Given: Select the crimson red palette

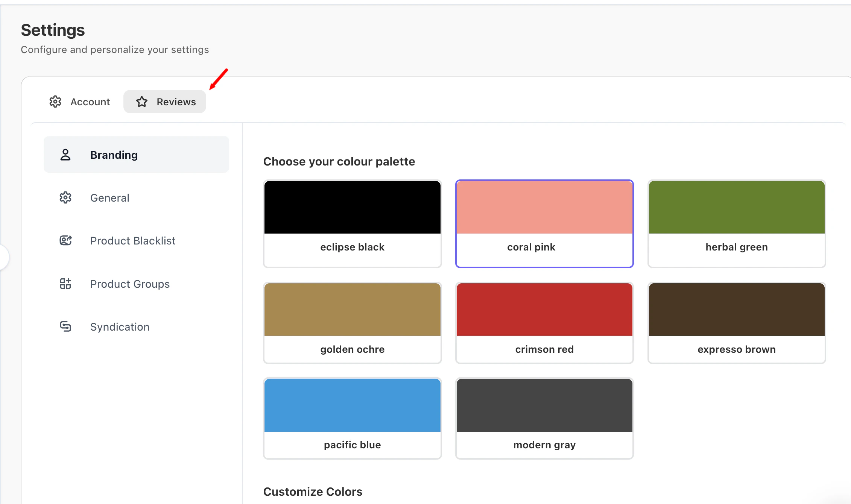Looking at the screenshot, I should pyautogui.click(x=544, y=323).
